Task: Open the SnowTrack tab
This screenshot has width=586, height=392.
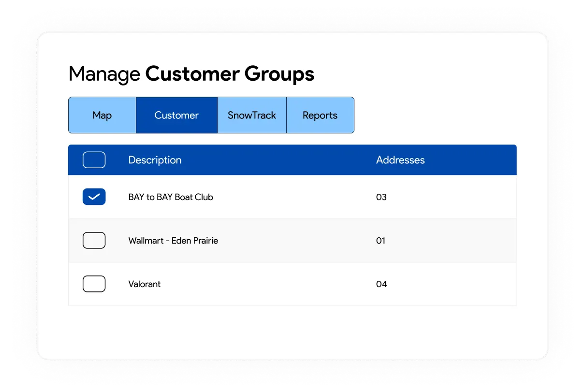Action: (x=252, y=115)
